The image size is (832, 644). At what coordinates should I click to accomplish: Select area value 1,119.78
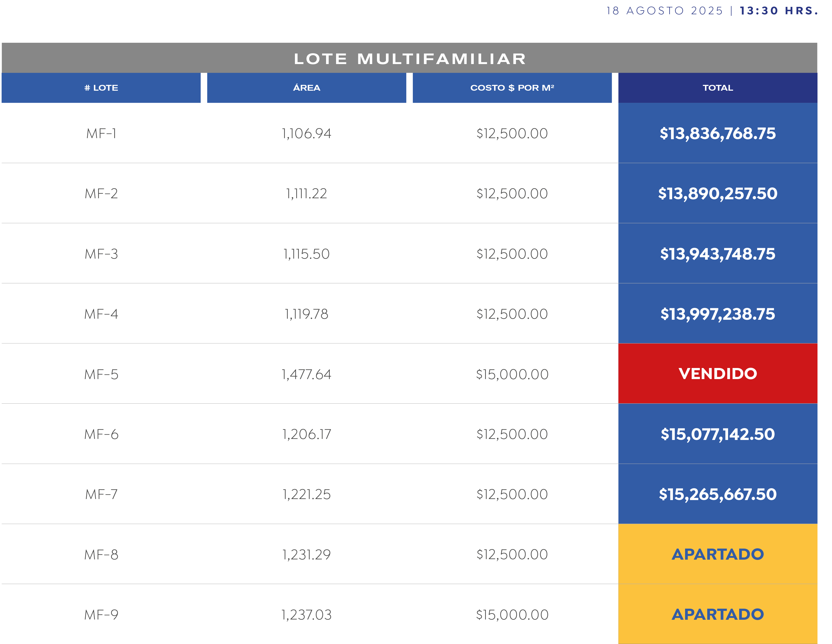click(x=307, y=314)
